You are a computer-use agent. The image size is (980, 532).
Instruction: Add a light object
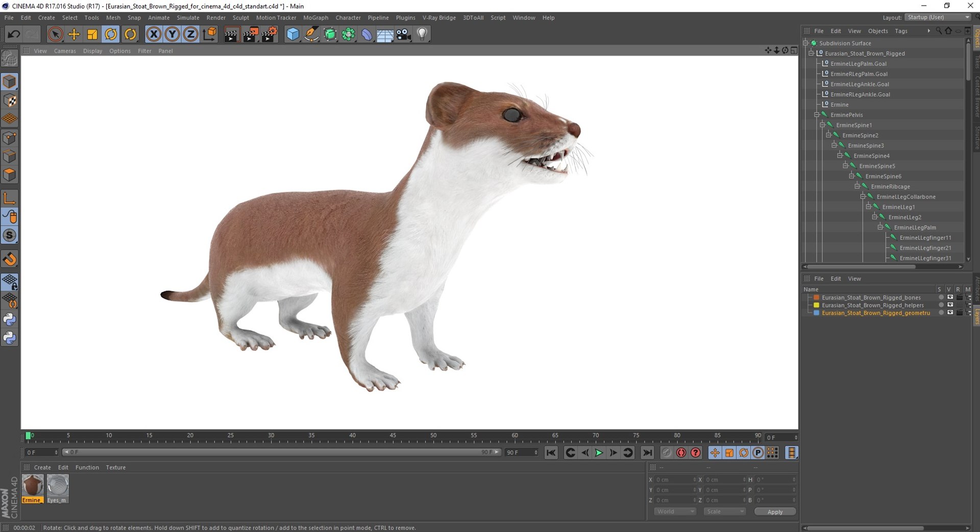pyautogui.click(x=422, y=34)
